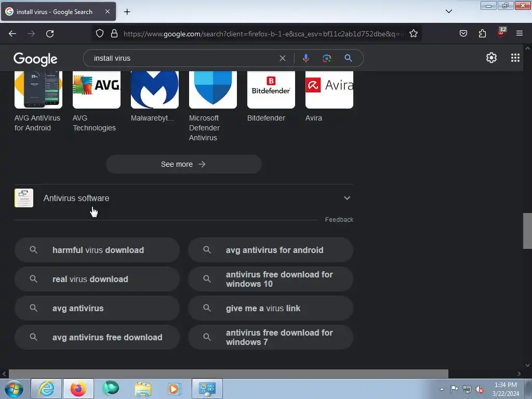Open the uBlock extension with 32 badge
The height and width of the screenshot is (399, 532).
tap(501, 33)
